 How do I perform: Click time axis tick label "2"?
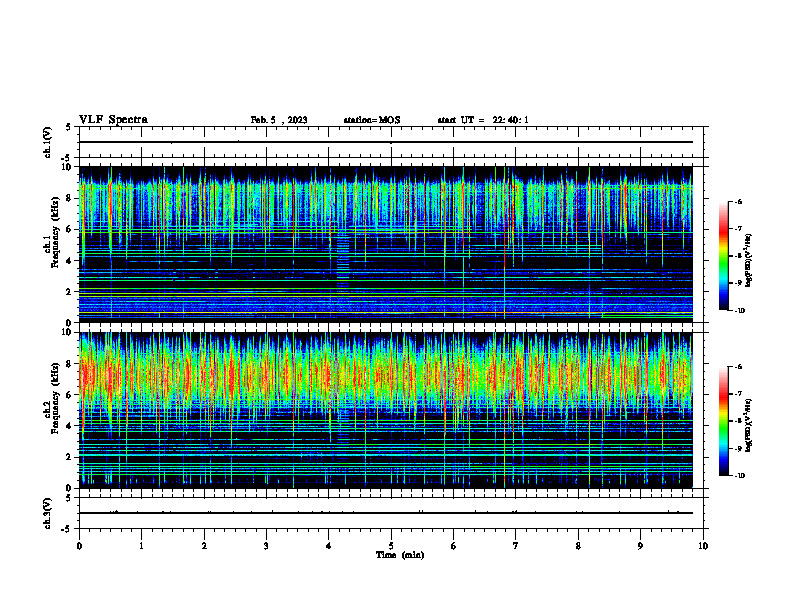click(204, 546)
